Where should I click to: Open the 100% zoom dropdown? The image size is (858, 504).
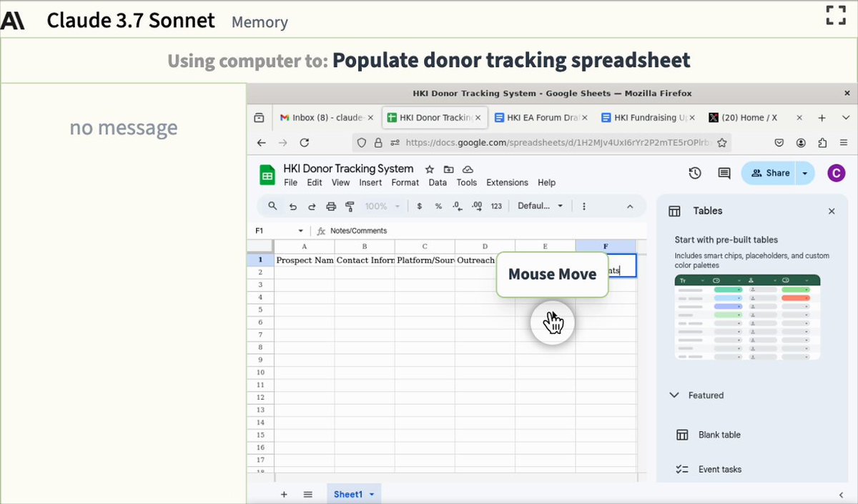(382, 206)
